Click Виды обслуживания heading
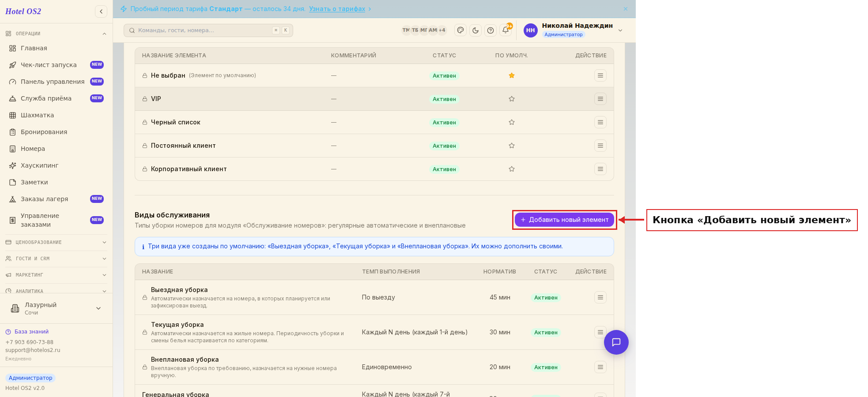Viewport: 868px width, 397px height. [172, 215]
